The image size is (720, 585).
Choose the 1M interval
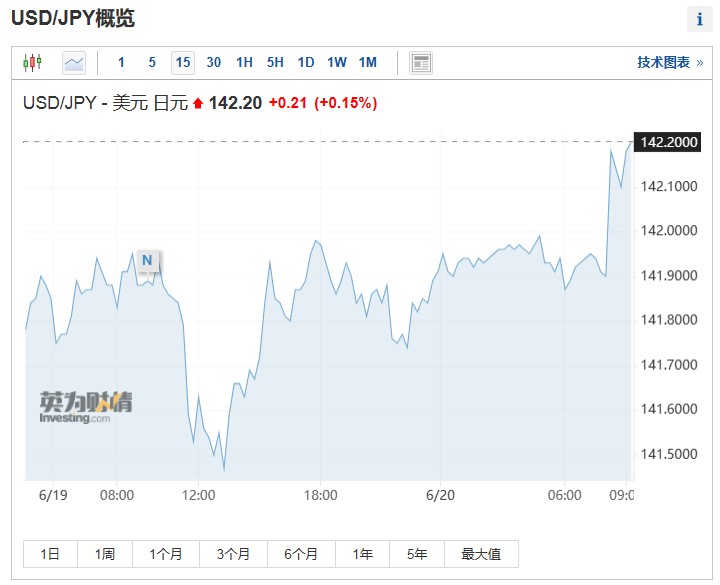coord(368,62)
